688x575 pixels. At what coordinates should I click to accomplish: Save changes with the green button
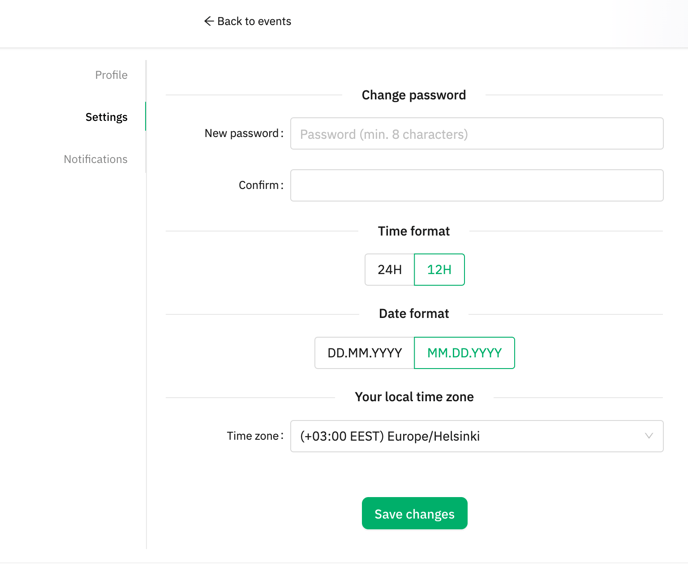pyautogui.click(x=415, y=514)
